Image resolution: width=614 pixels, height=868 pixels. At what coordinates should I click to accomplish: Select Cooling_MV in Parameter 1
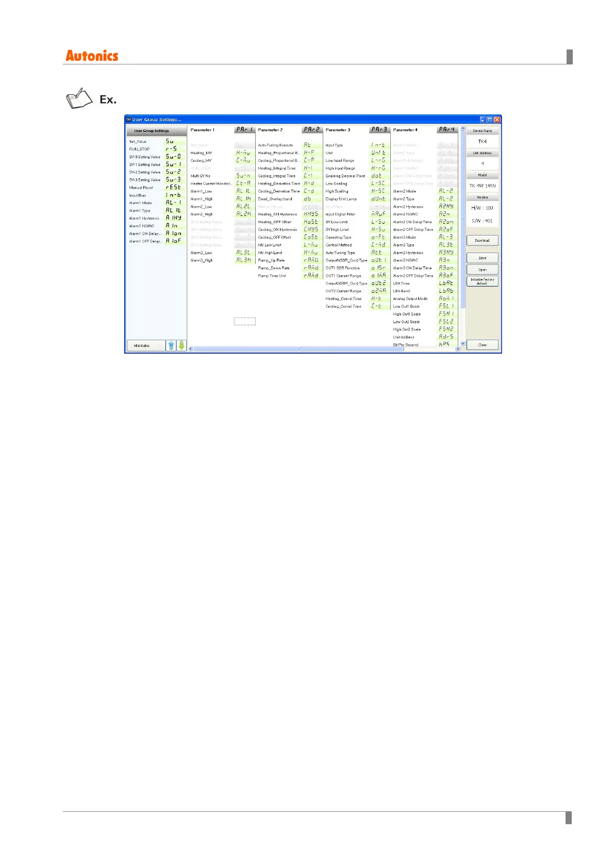[222, 160]
